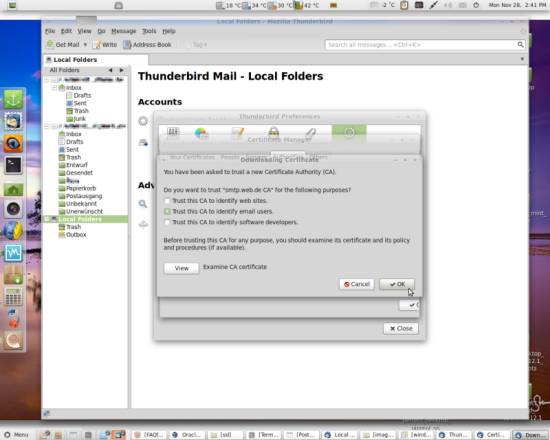
Task: Click the status bar connection icon
Action: (x=46, y=414)
